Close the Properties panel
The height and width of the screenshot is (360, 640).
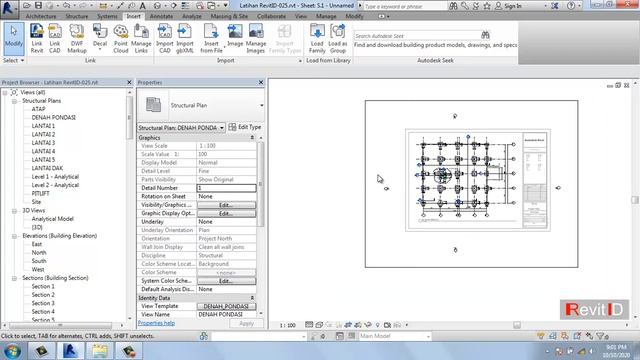[x=261, y=82]
